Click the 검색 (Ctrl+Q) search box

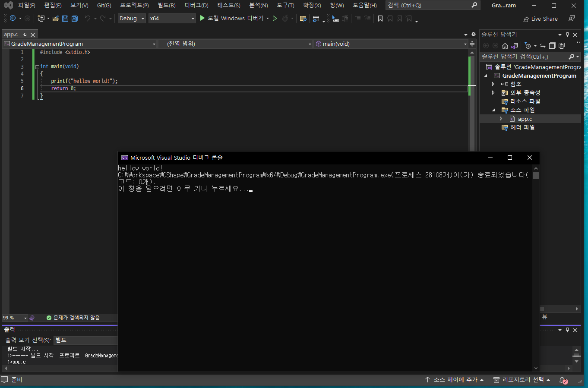coord(433,5)
